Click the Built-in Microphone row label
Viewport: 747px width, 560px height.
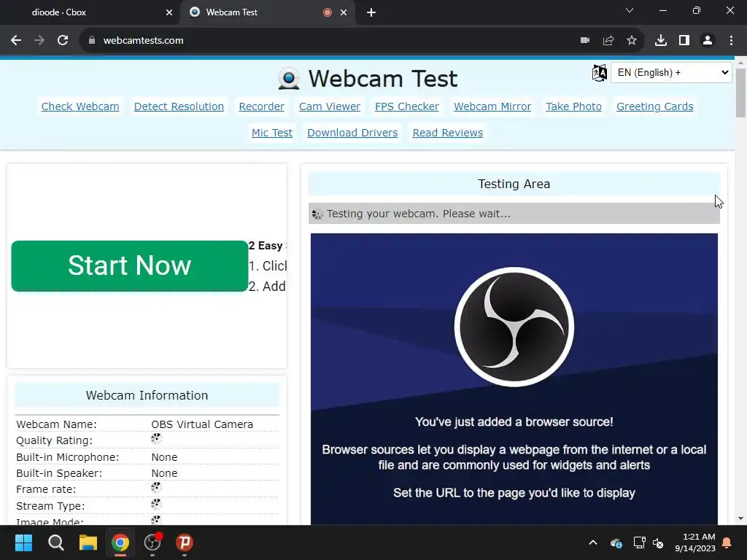point(68,457)
